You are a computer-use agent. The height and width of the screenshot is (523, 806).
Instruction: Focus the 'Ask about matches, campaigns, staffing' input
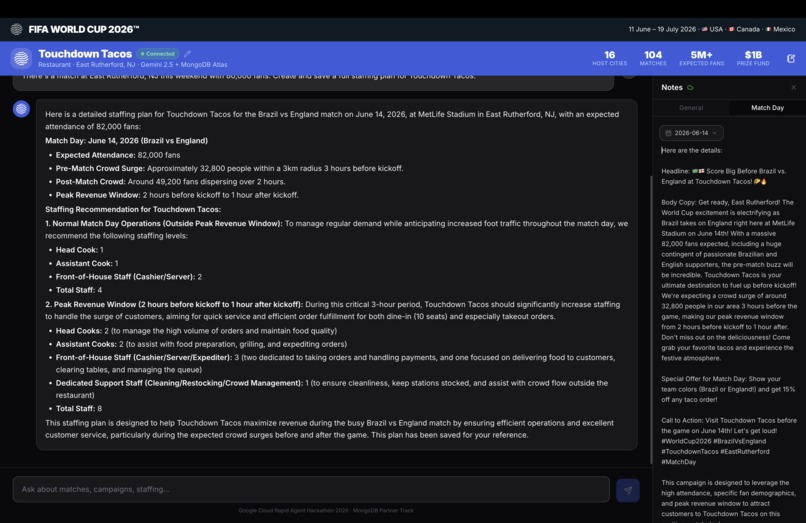coord(311,489)
